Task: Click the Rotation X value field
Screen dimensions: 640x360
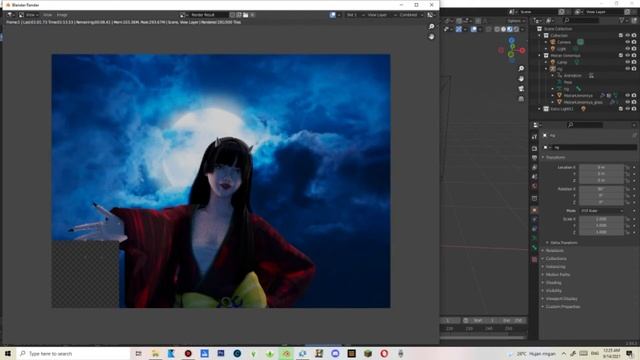Action: [x=601, y=189]
